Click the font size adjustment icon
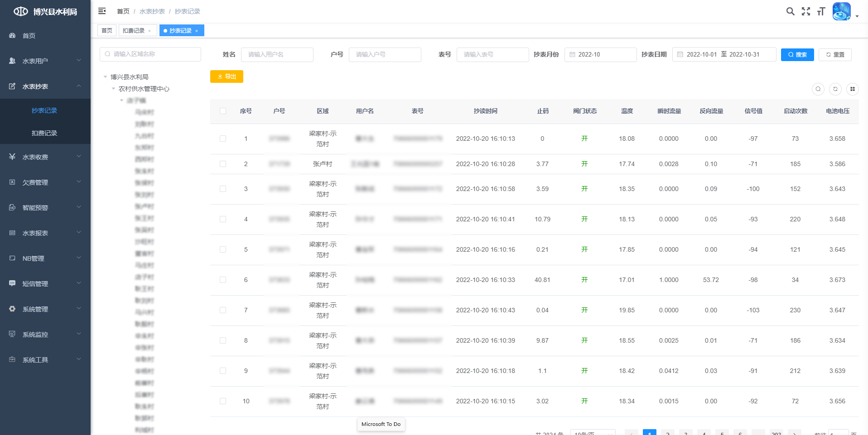This screenshot has width=868, height=435. point(821,11)
